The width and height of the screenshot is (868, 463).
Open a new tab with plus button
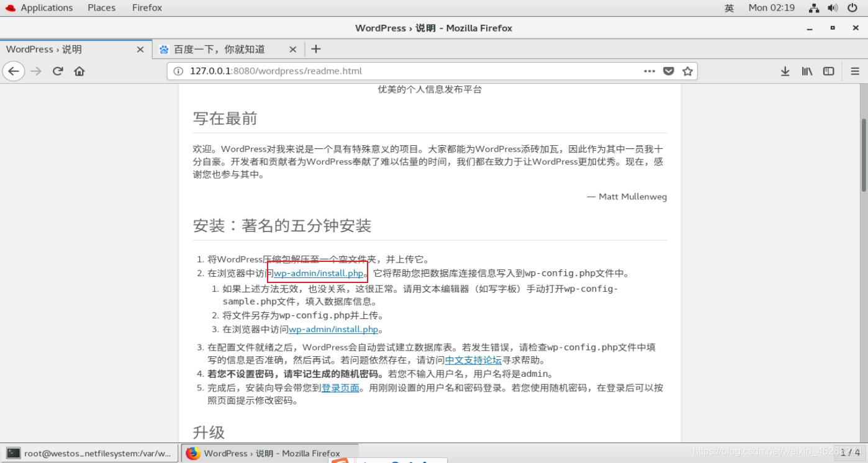pyautogui.click(x=315, y=49)
